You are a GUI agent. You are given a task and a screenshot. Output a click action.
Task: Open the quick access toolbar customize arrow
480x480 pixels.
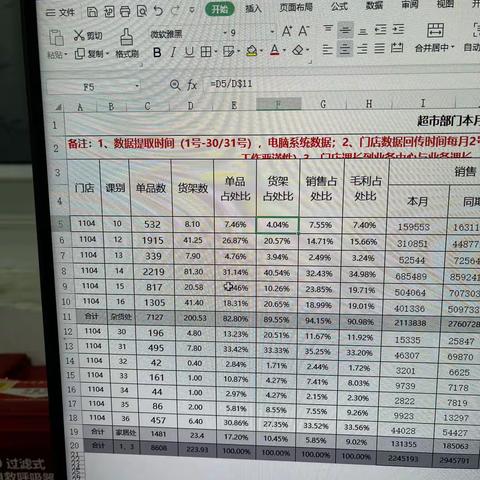[x=192, y=10]
